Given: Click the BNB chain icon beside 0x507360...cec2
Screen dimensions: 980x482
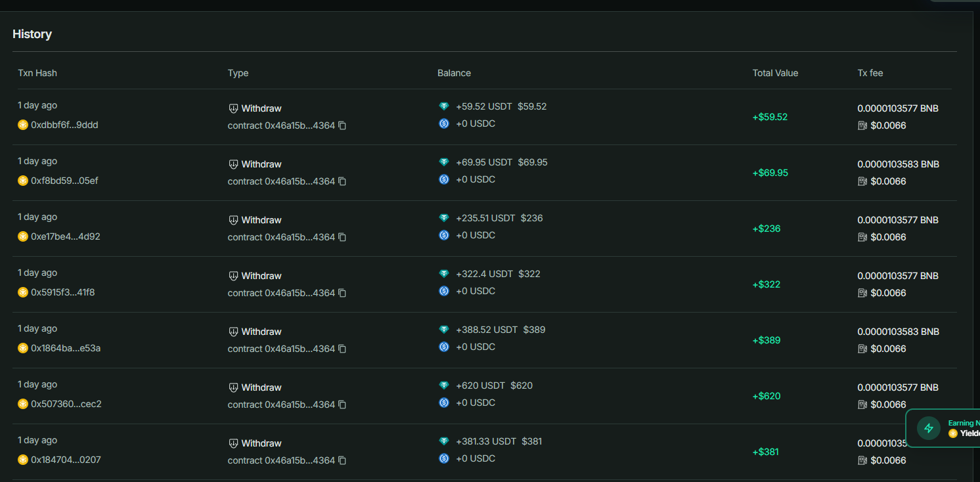Looking at the screenshot, I should pyautogui.click(x=23, y=404).
